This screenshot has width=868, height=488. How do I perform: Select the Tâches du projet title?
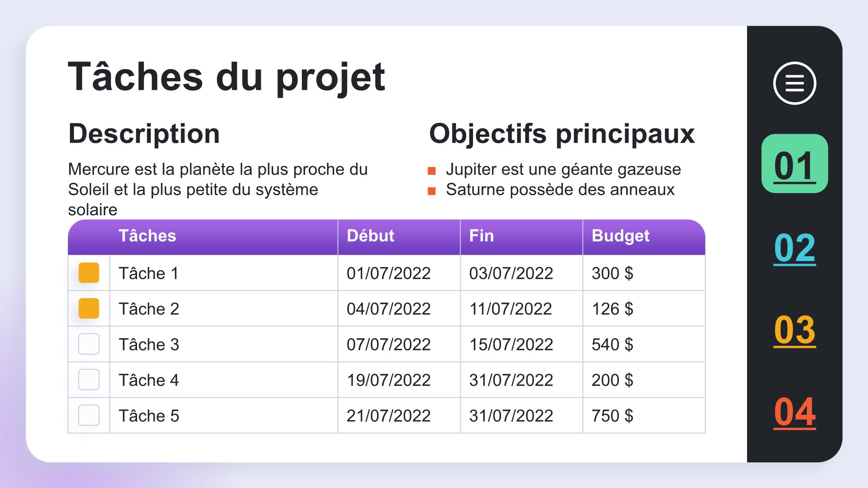pyautogui.click(x=226, y=77)
